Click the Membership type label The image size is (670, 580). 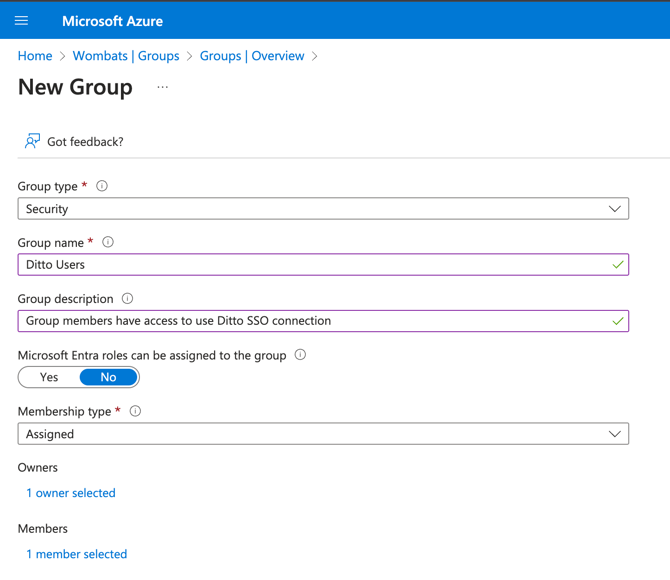(x=64, y=412)
